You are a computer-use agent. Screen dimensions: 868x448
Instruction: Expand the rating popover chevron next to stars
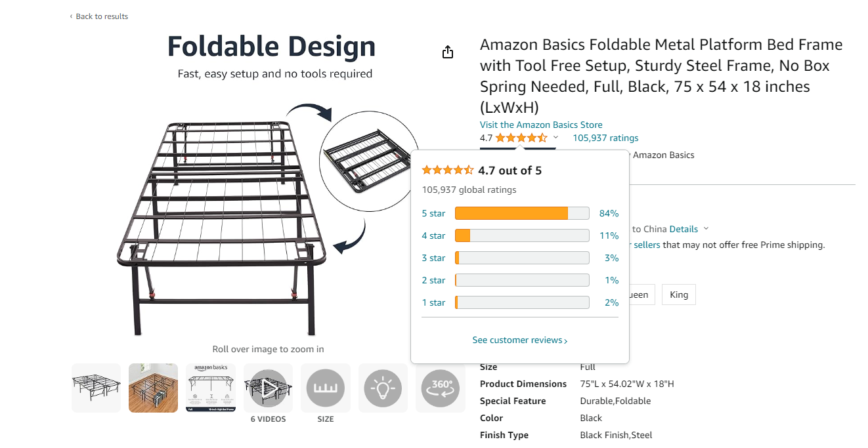pos(555,138)
